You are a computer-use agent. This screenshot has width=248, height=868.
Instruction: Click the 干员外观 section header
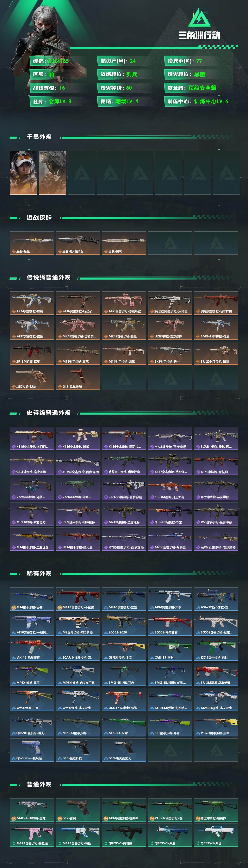[39, 137]
